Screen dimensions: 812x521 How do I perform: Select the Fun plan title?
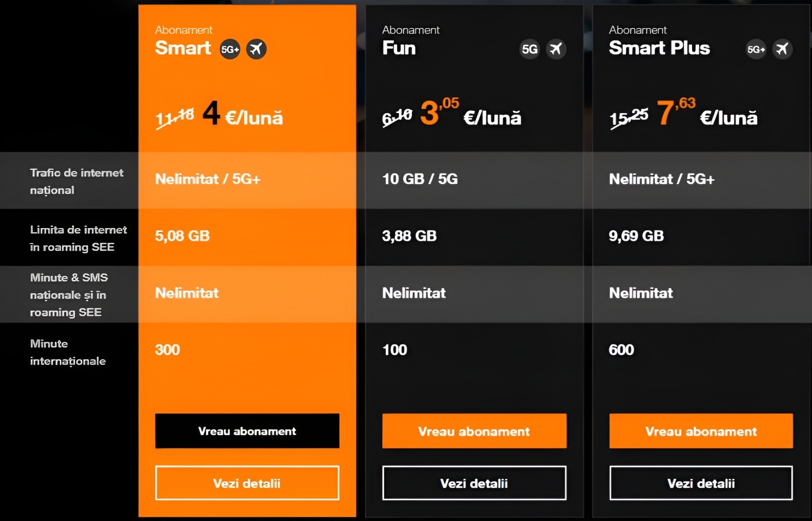tap(399, 48)
